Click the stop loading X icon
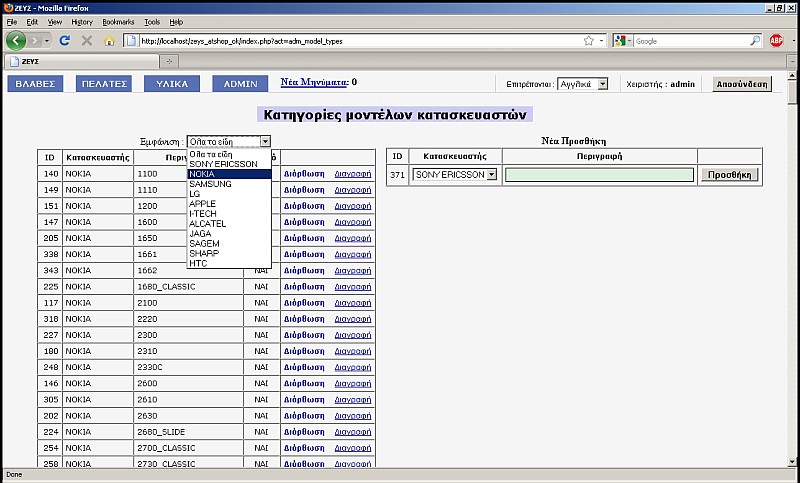800x483 pixels. (87, 41)
